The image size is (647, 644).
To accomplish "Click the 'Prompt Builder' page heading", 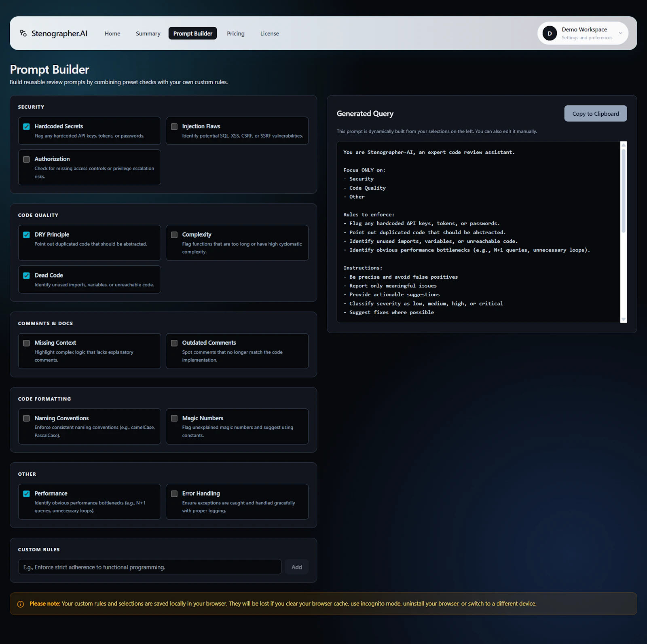I will 49,70.
